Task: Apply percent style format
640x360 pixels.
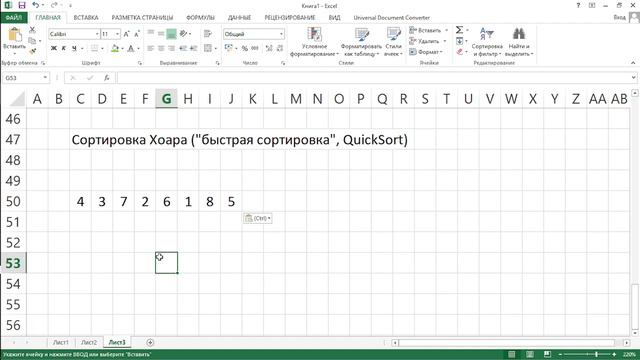Action: click(x=244, y=48)
